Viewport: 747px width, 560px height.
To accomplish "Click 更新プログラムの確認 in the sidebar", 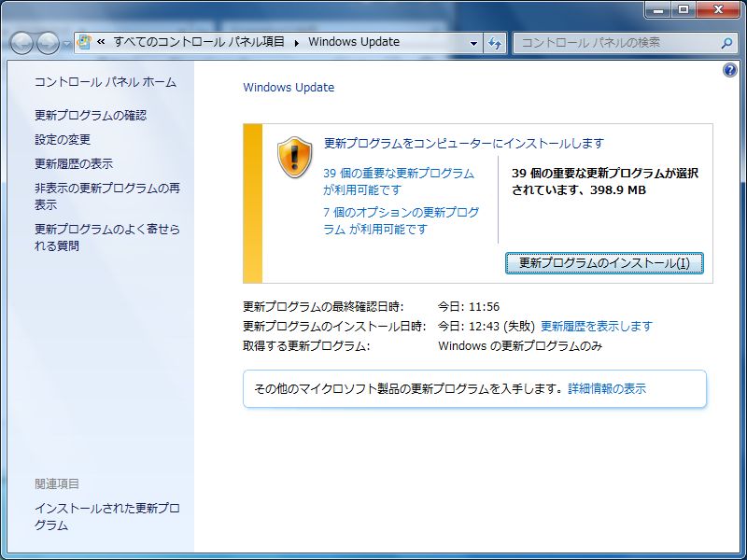I will (x=91, y=115).
